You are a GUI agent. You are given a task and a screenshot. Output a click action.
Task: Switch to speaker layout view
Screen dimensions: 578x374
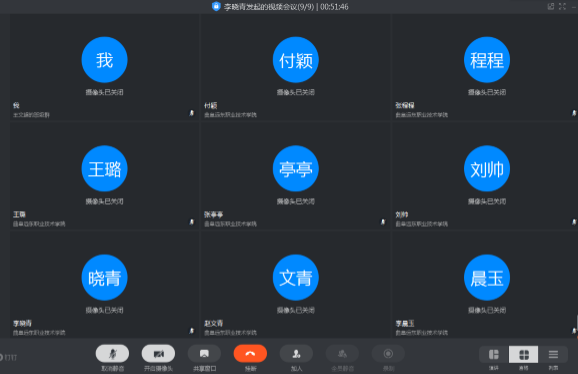tap(494, 355)
